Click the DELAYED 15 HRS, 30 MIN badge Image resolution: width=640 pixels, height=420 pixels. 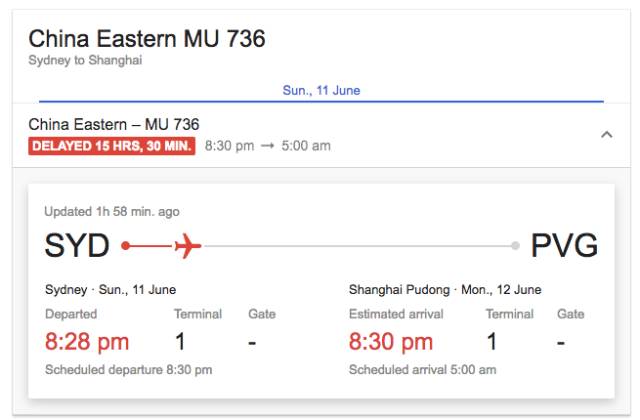[x=112, y=146]
